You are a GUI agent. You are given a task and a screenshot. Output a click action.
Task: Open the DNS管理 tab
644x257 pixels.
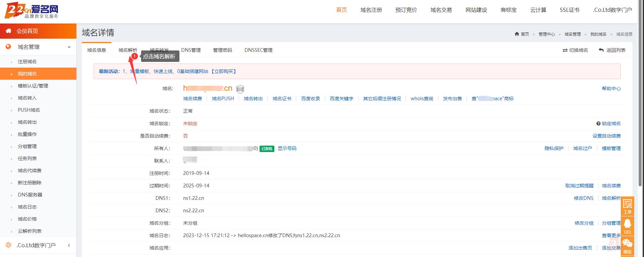(x=191, y=50)
